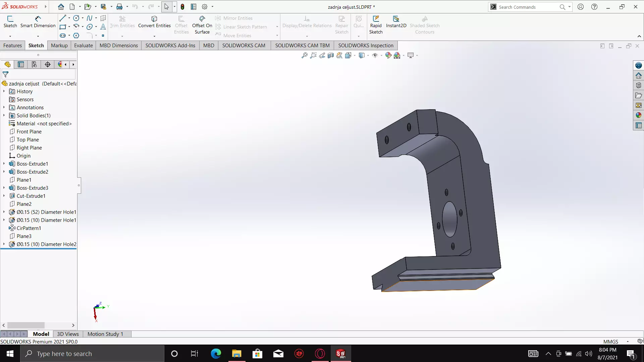Open the DimXpertManager tab
Screen dimensions: 644x362
pos(48,64)
